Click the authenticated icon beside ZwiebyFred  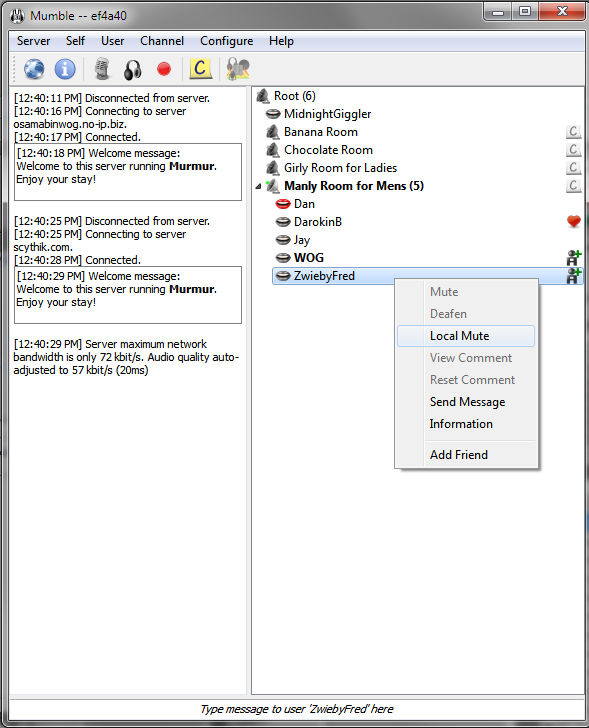point(574,276)
